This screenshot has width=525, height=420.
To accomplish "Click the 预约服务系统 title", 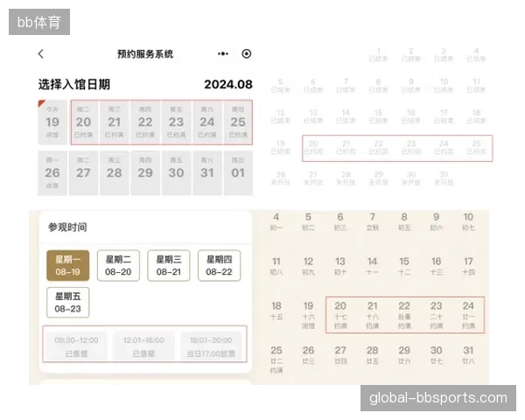I will click(x=145, y=54).
